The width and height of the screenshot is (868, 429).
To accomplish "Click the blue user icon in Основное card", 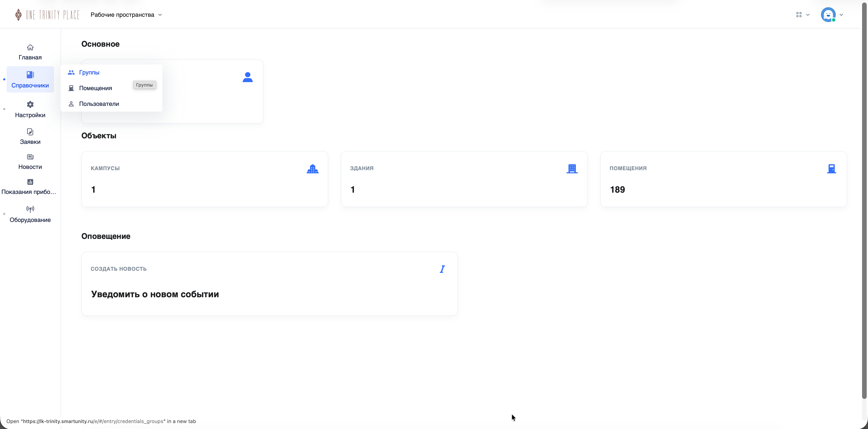I will coord(248,77).
